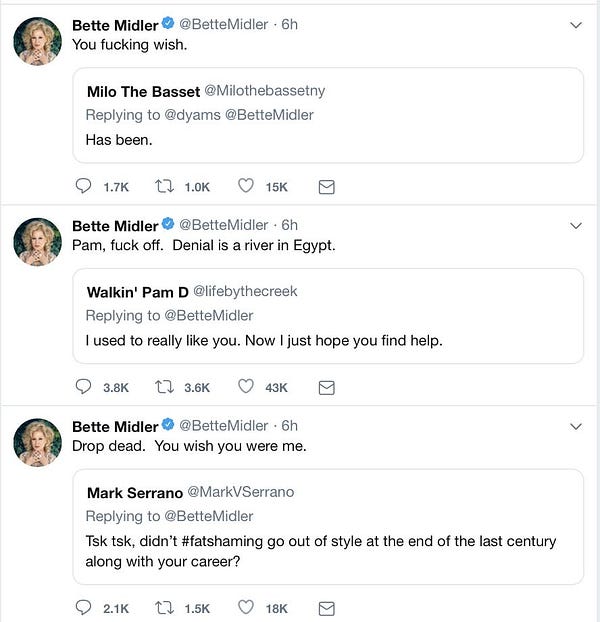The image size is (600, 622).
Task: Expand the chevron menu on "Pam, fuck off" tweet
Action: (x=576, y=226)
